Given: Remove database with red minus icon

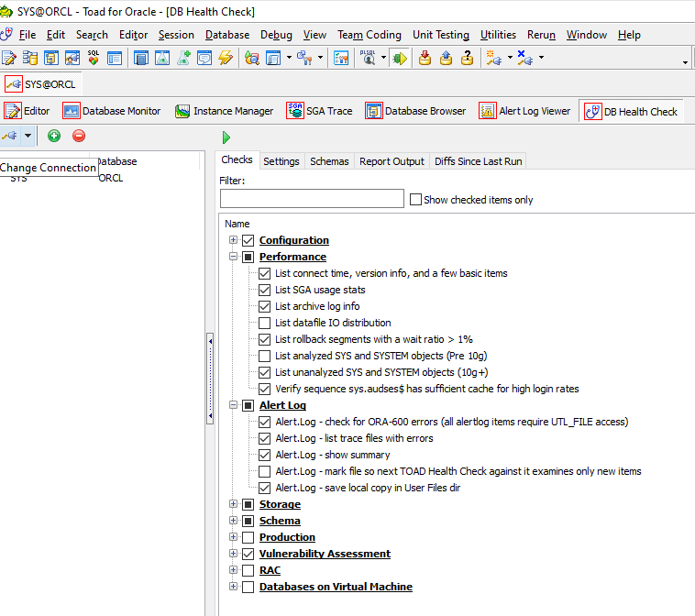Looking at the screenshot, I should (x=79, y=136).
